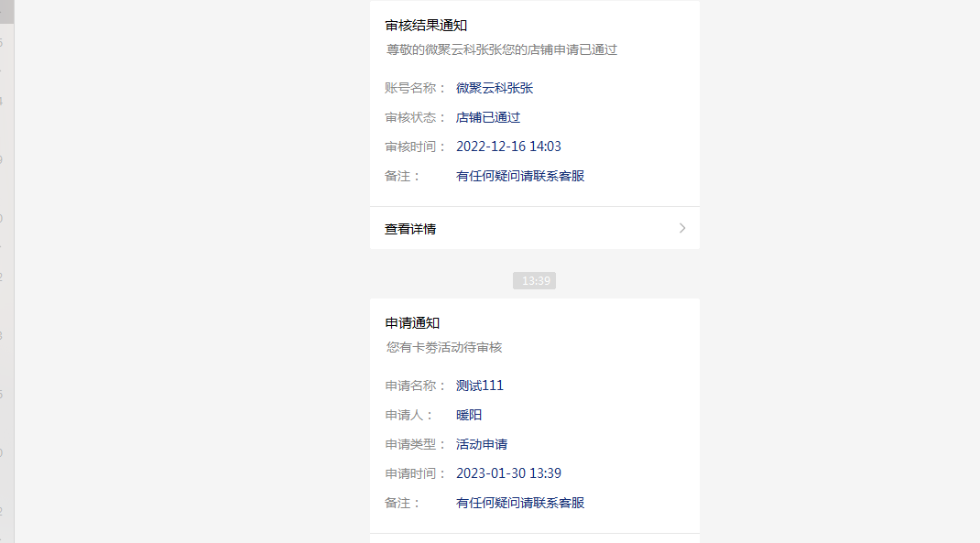
Task: Click application name 测试111
Action: tap(479, 386)
